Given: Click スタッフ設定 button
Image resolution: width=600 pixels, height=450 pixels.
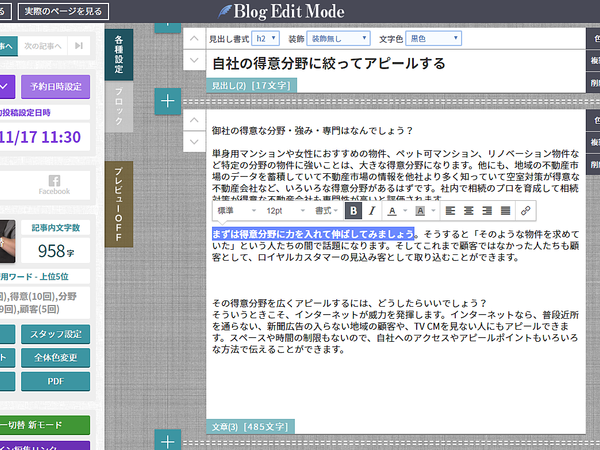Looking at the screenshot, I should coord(56,334).
